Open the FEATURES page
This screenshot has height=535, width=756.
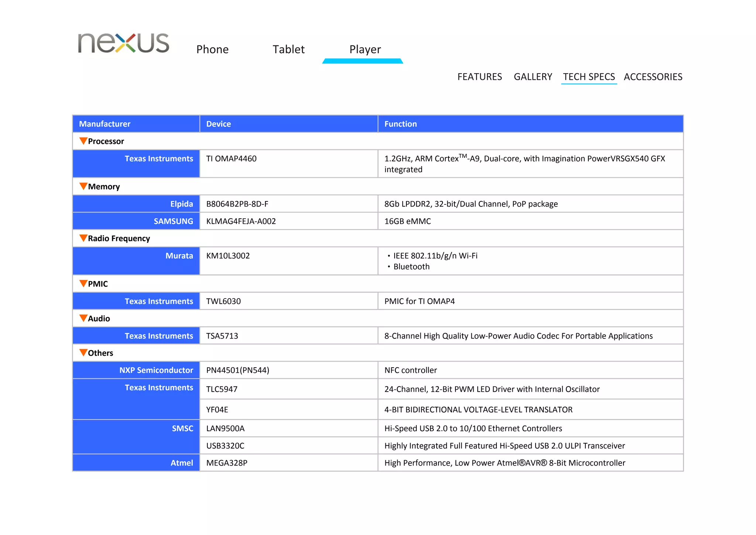point(479,77)
